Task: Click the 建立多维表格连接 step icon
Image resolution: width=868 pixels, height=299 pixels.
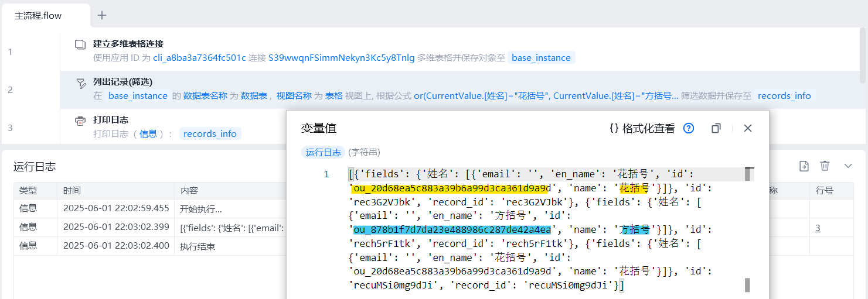Action: pyautogui.click(x=80, y=44)
